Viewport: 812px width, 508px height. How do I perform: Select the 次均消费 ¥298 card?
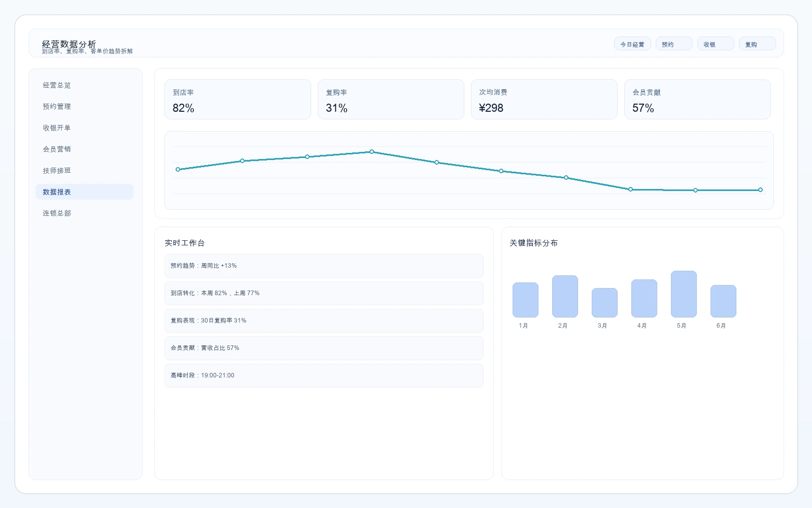tap(544, 100)
